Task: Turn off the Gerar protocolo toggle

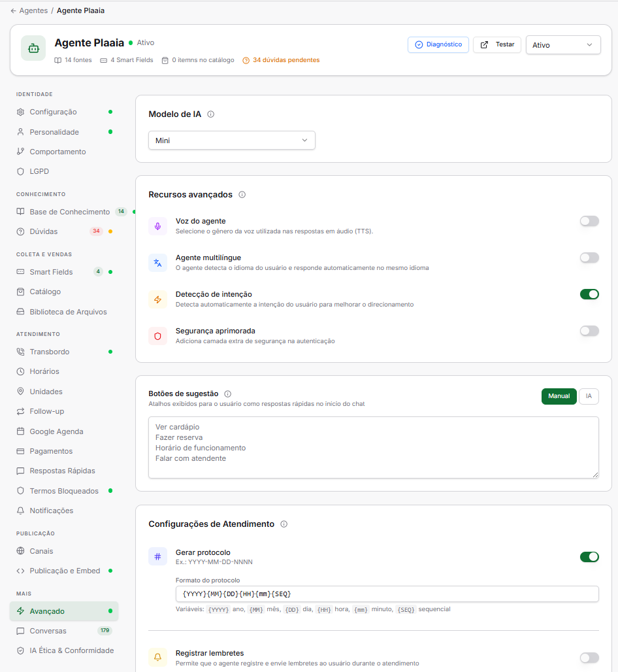Action: (589, 557)
